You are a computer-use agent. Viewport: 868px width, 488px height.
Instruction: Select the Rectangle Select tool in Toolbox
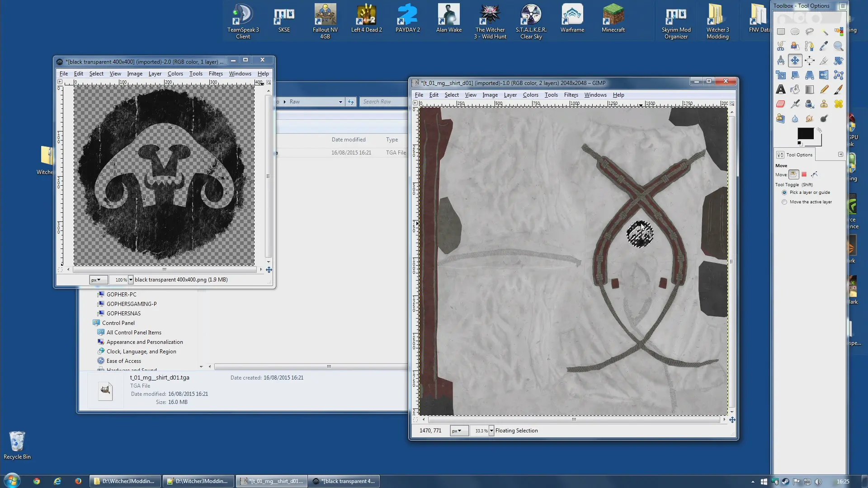[781, 32]
